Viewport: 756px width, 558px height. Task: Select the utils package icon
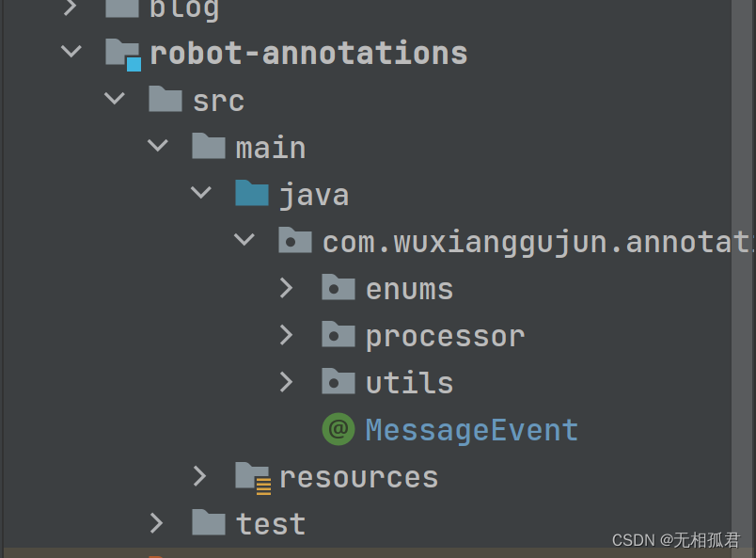coord(338,382)
